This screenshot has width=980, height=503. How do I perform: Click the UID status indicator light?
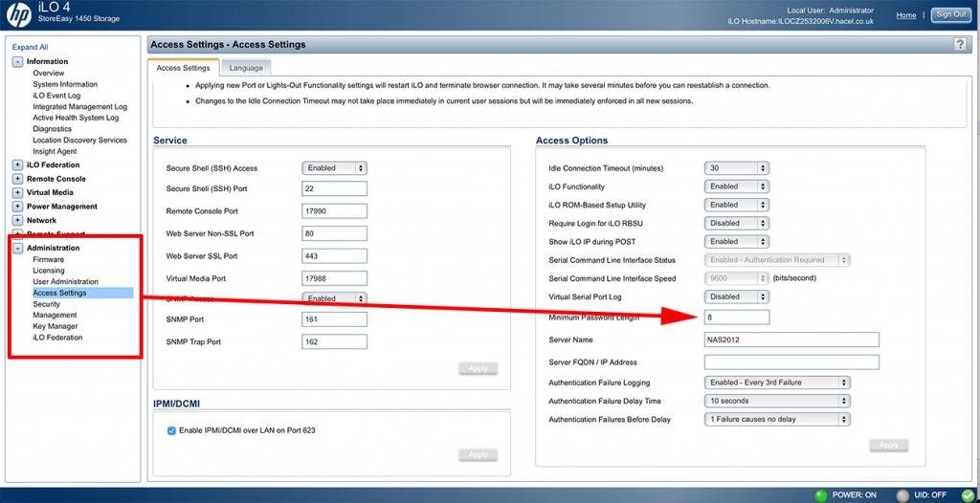(x=901, y=495)
